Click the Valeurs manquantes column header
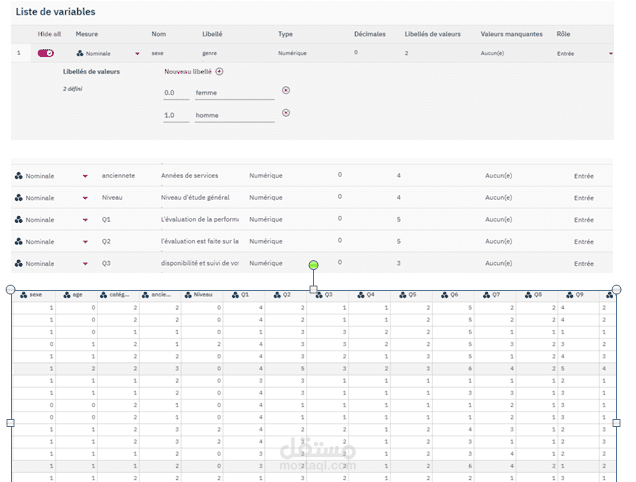Screen dimensions: 636x482 coord(511,34)
